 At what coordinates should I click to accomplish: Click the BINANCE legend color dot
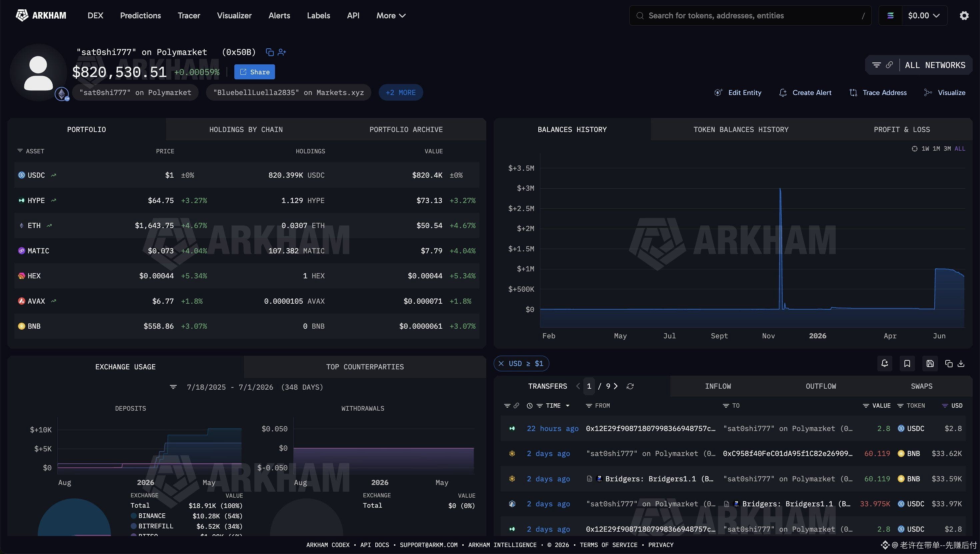tap(134, 516)
